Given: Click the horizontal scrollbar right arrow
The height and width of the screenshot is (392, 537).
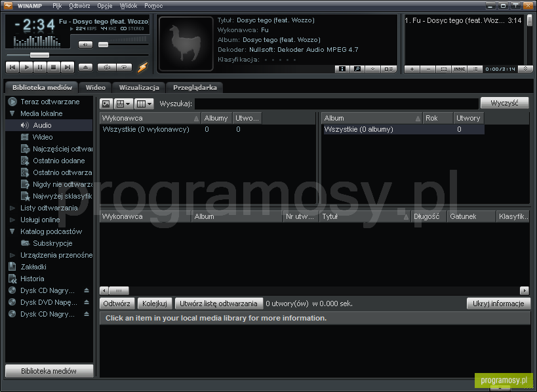Looking at the screenshot, I should click(525, 290).
